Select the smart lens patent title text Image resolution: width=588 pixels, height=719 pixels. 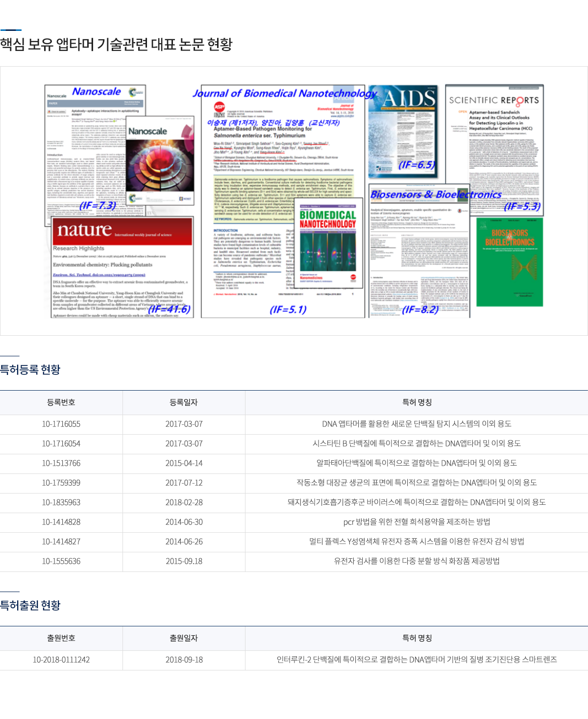(416, 660)
